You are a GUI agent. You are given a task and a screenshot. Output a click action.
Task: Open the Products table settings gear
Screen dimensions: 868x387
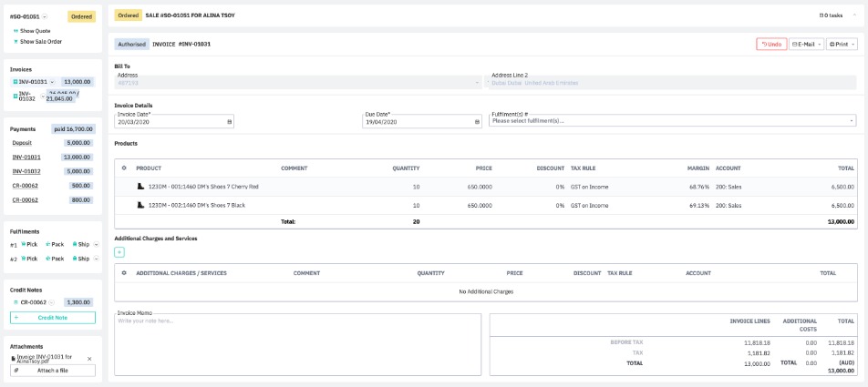tap(124, 168)
